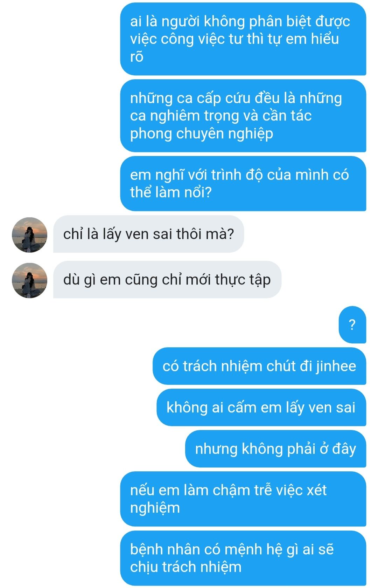378x588 pixels.
Task: Tap the word "rõ" in first bubble
Action: tap(137, 57)
